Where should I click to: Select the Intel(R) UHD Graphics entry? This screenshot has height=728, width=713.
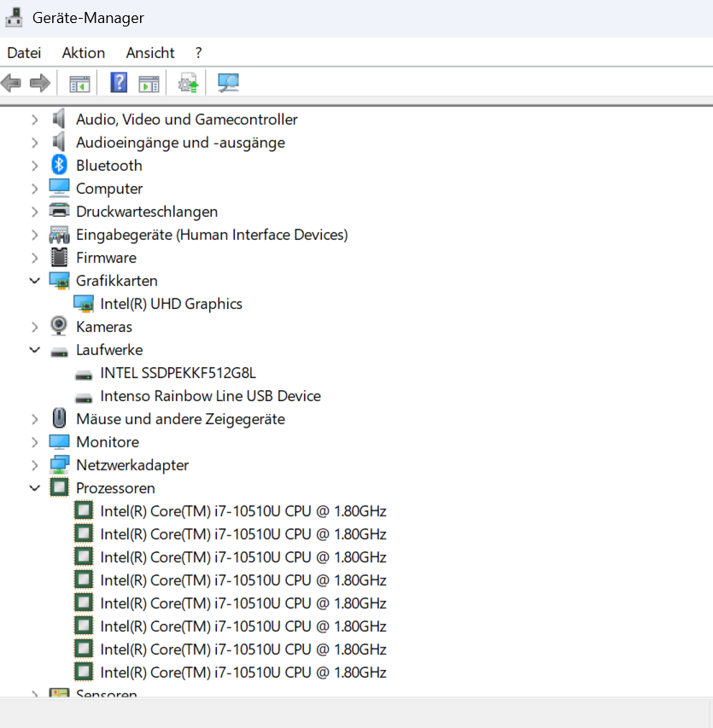[171, 304]
